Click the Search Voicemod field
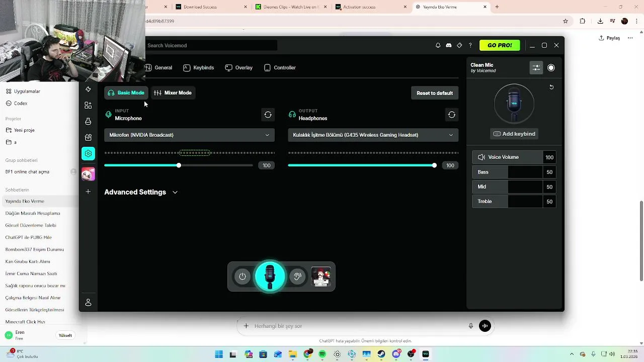Viewport: 644px width, 362px height. click(x=211, y=45)
